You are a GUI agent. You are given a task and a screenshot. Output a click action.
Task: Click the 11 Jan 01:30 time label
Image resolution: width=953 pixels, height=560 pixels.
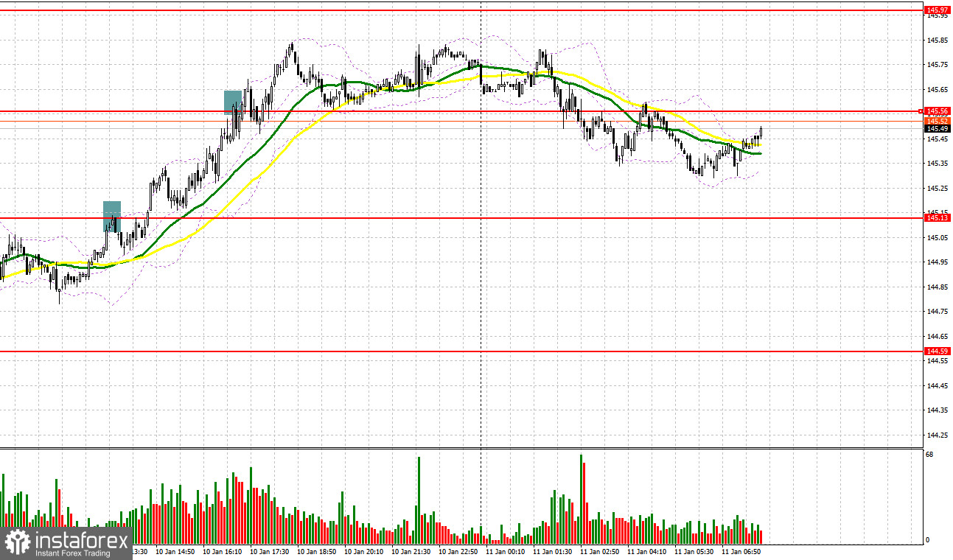click(x=553, y=551)
